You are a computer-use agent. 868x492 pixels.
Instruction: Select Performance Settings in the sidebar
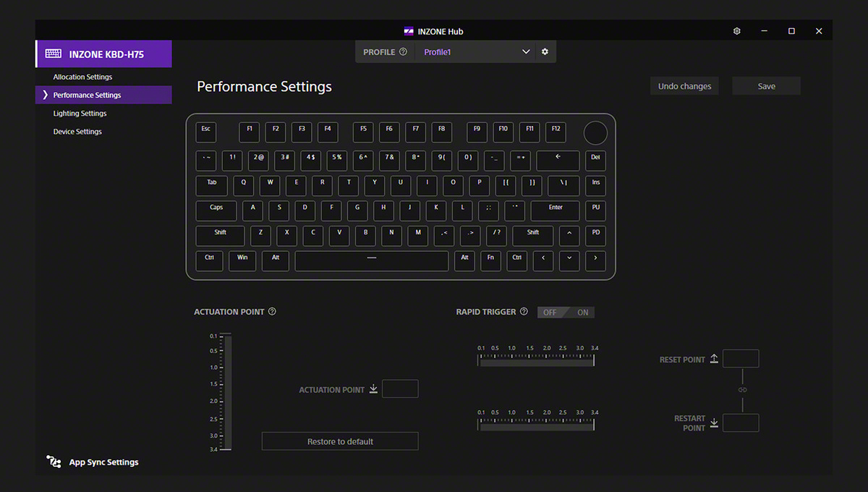tap(103, 95)
